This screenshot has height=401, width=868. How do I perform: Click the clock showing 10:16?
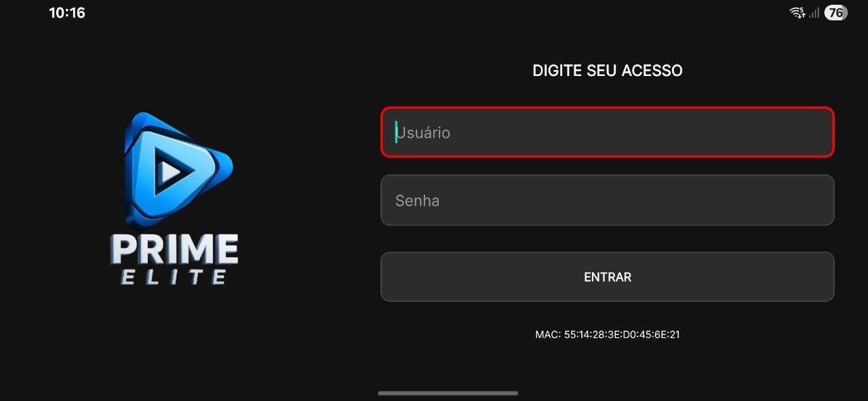66,12
